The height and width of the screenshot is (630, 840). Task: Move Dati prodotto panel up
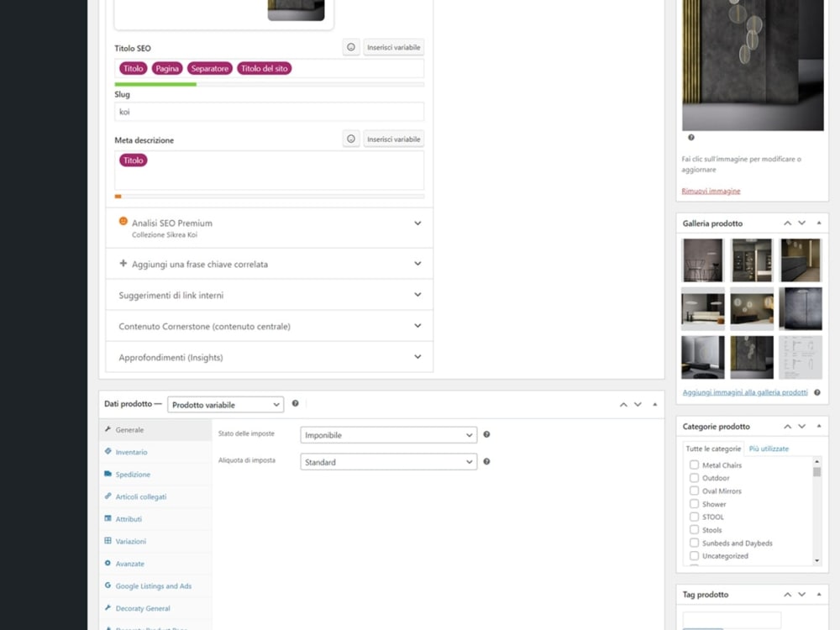click(623, 405)
